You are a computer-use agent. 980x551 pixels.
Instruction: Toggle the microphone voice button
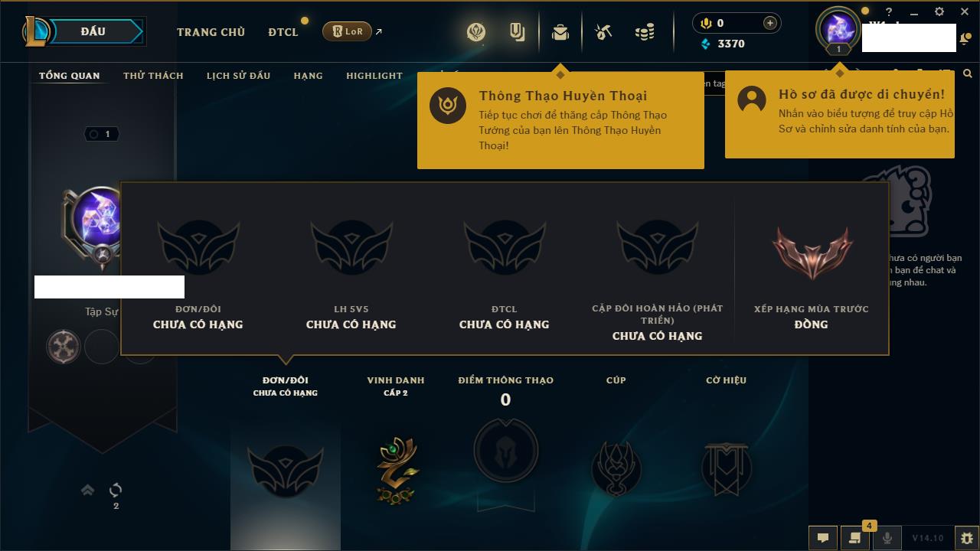[x=887, y=538]
